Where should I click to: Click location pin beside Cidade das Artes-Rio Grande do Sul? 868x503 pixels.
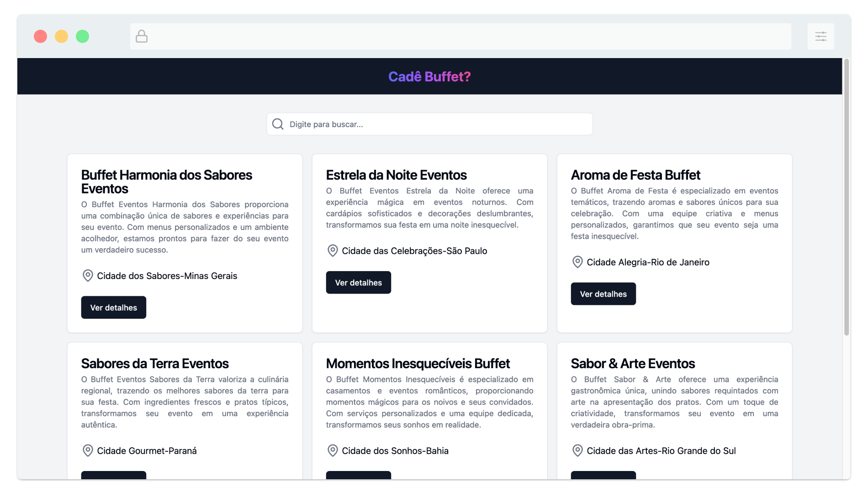(577, 450)
